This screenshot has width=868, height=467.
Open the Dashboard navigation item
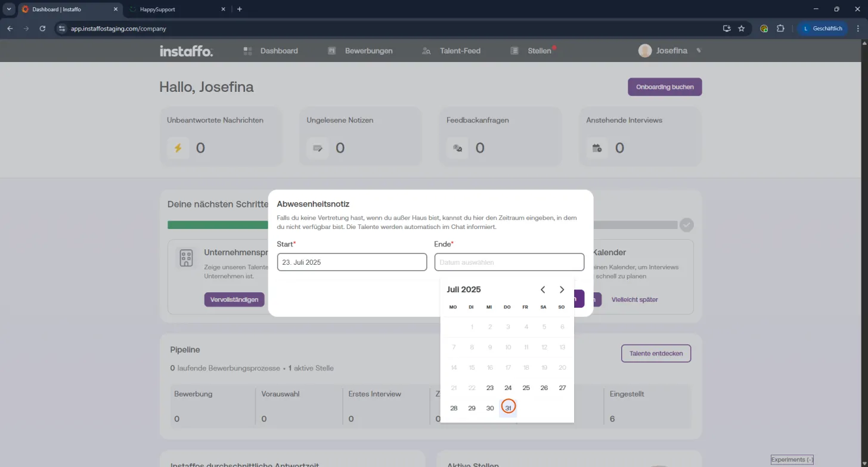[271, 51]
